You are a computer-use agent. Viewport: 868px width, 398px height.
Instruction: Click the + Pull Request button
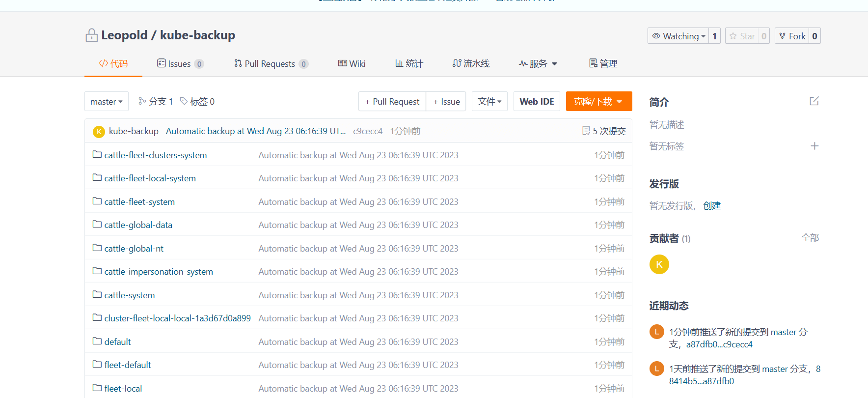click(x=392, y=101)
